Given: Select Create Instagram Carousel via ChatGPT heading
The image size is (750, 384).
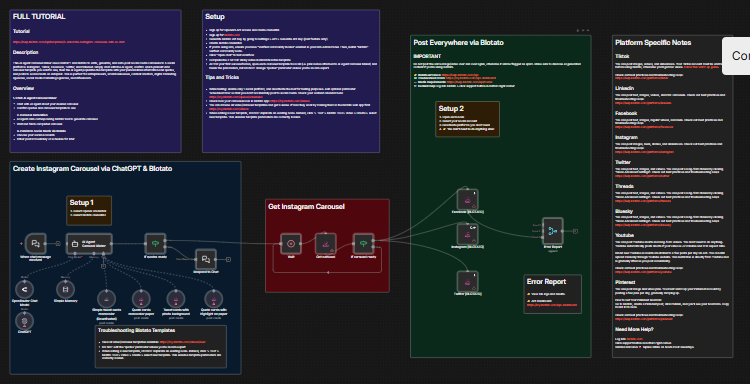Looking at the screenshot, I should tap(92, 169).
